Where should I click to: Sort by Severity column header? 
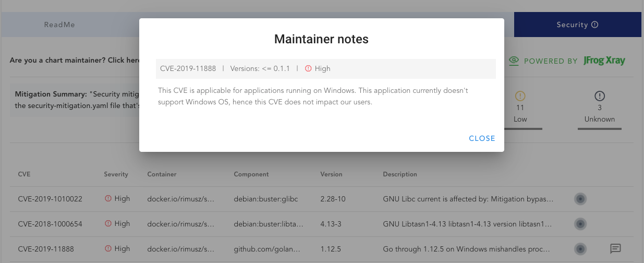(116, 174)
